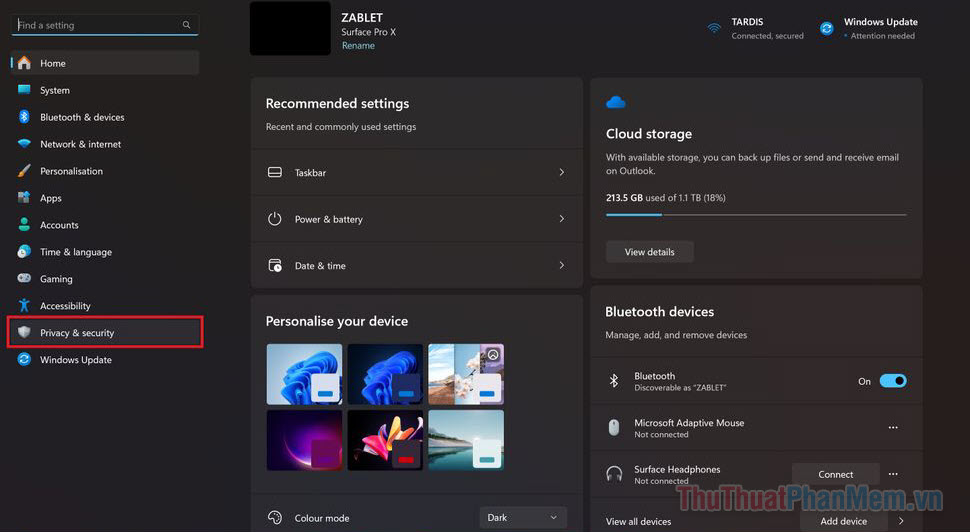Open System settings label
Screen dimensions: 970x532
(x=55, y=90)
